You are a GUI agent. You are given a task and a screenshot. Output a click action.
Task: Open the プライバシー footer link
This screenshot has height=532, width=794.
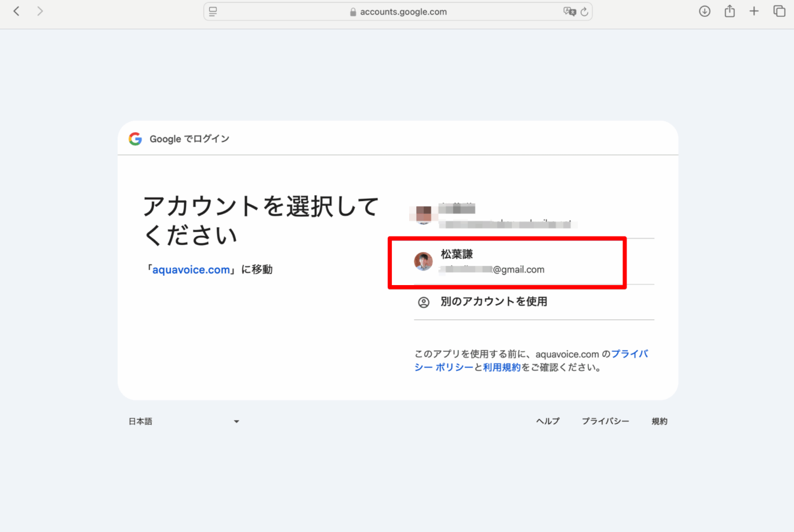tap(605, 421)
